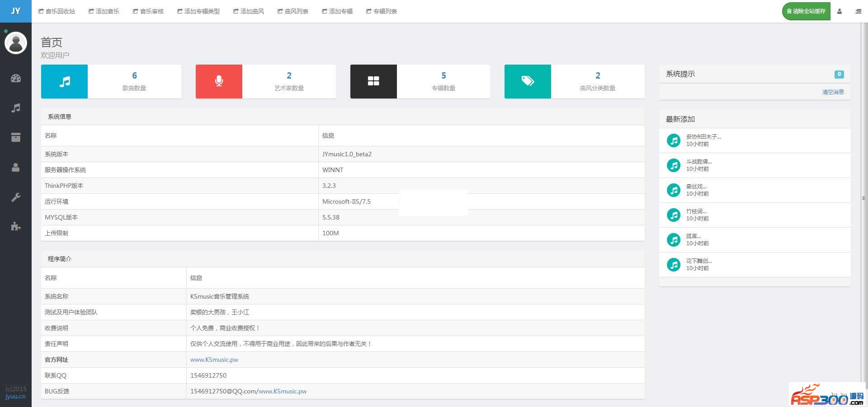Select the recently added item 斗战胜佛

click(699, 162)
